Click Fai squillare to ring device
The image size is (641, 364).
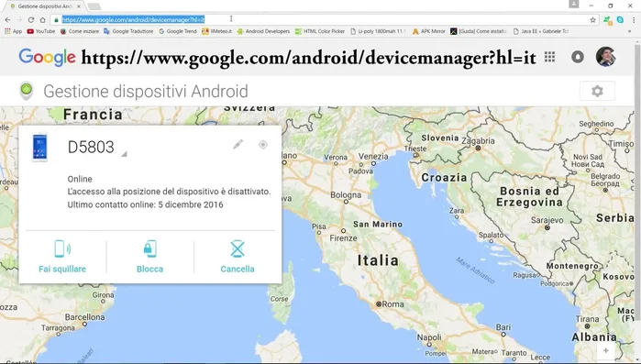coord(62,257)
